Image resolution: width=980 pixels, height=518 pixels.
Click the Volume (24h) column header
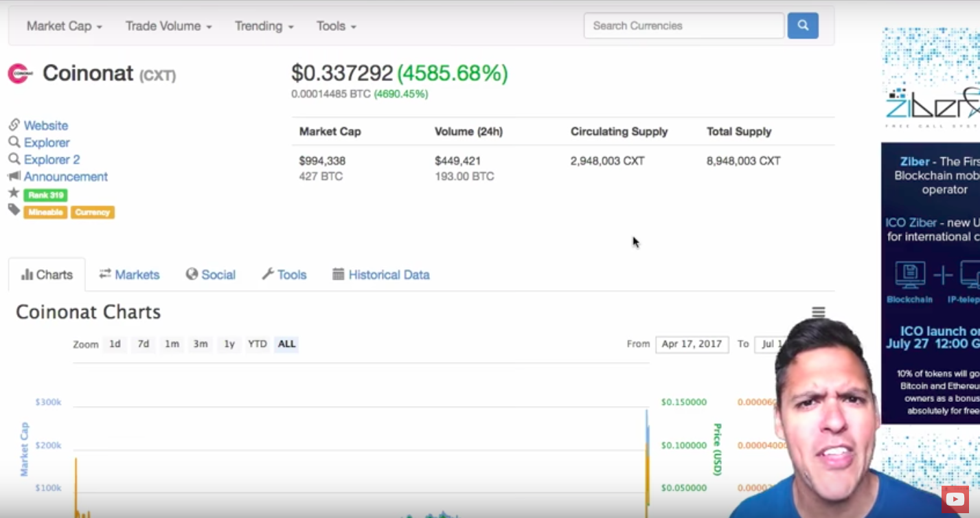[x=468, y=131]
